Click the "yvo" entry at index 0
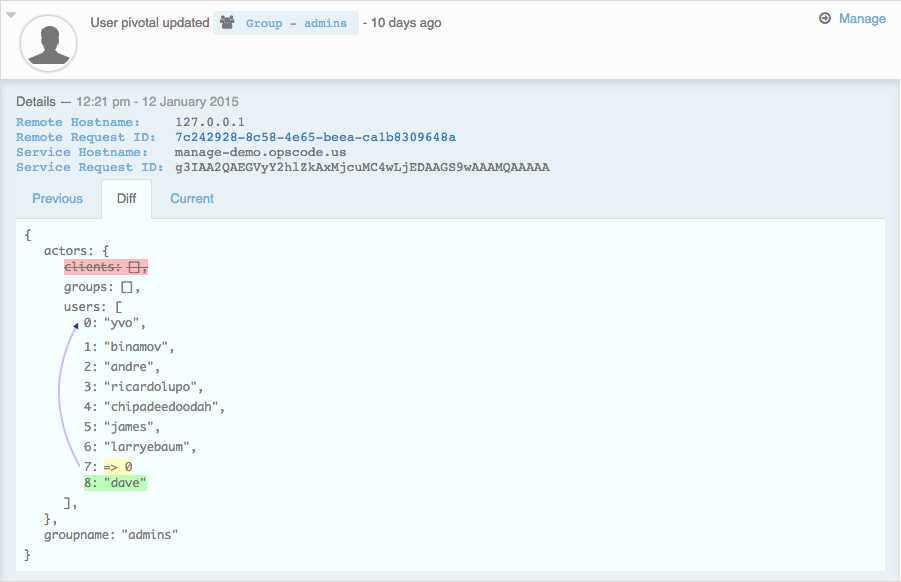The image size is (901, 582). [125, 323]
